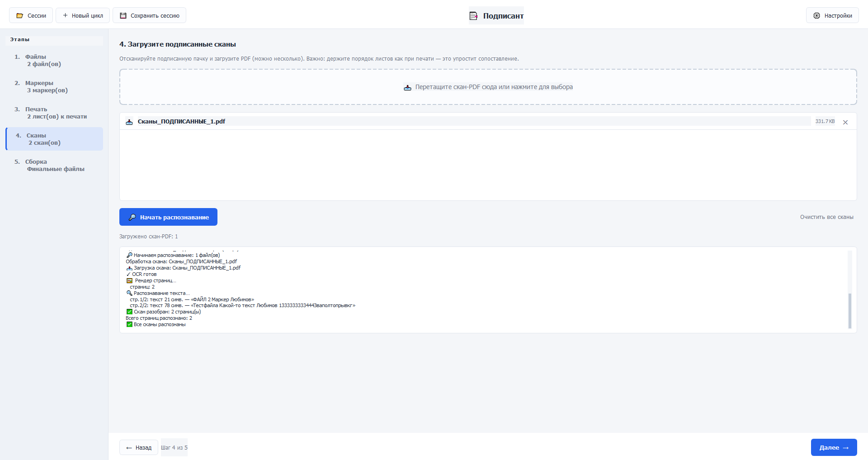Click Очистить все сканы link

(x=826, y=217)
